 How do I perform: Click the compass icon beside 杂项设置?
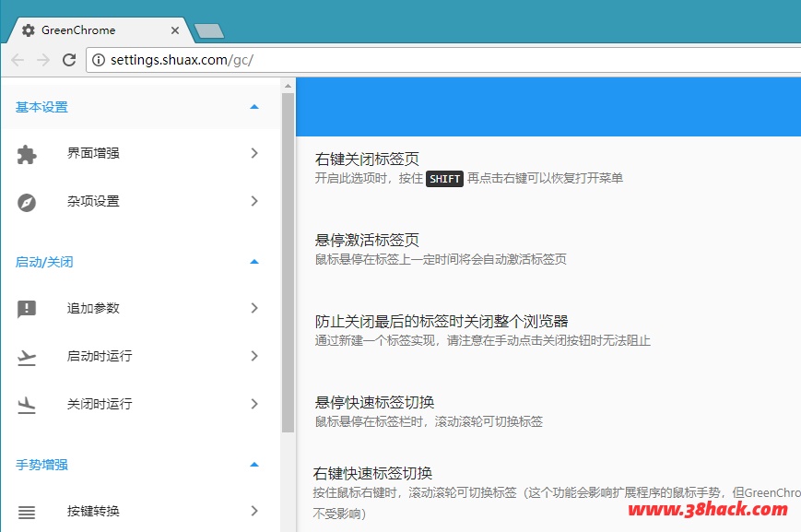pos(27,202)
